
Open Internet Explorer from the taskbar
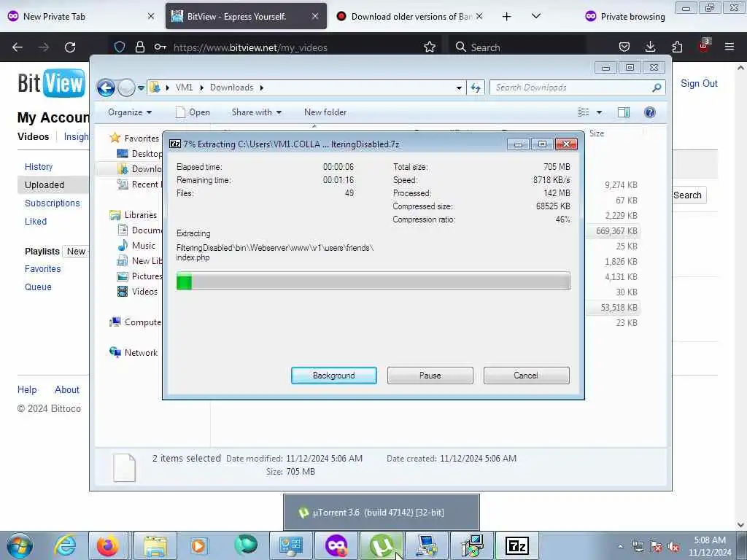coord(65,545)
